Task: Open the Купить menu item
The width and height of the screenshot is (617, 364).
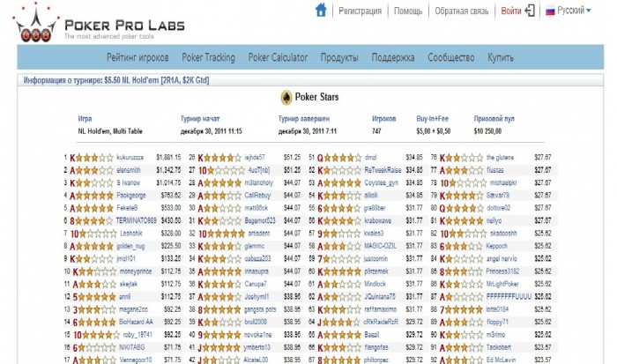Action: tap(501, 57)
